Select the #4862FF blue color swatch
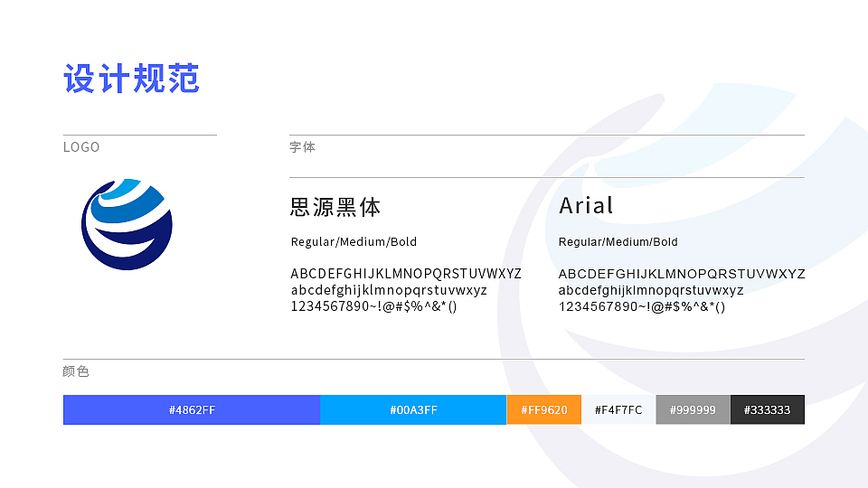Screen dimensions: 868x488 pos(192,410)
